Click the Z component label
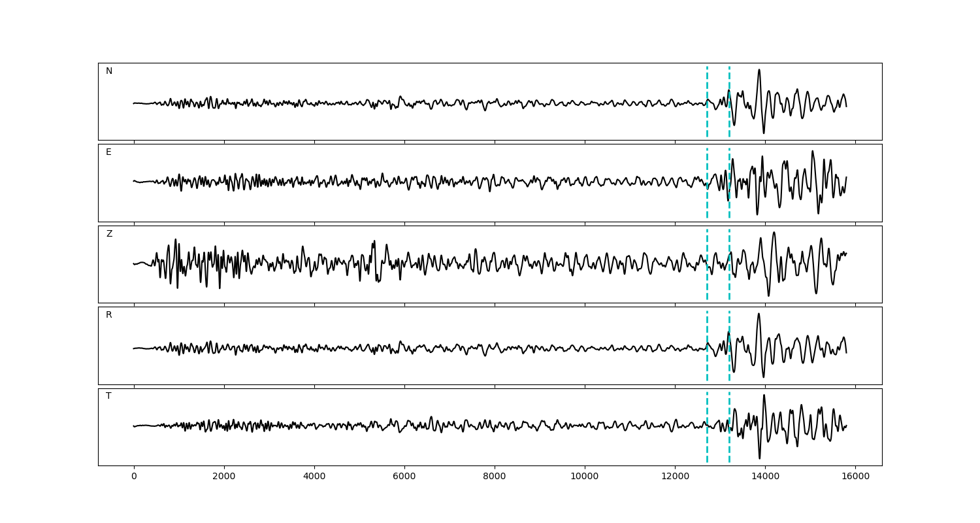Screen dimensions: 980x523 (x=109, y=234)
